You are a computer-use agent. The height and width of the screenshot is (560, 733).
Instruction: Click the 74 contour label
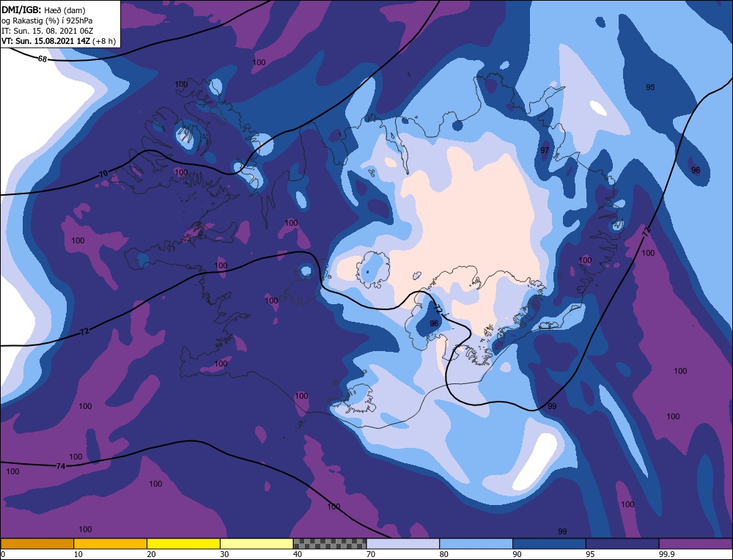(x=60, y=466)
